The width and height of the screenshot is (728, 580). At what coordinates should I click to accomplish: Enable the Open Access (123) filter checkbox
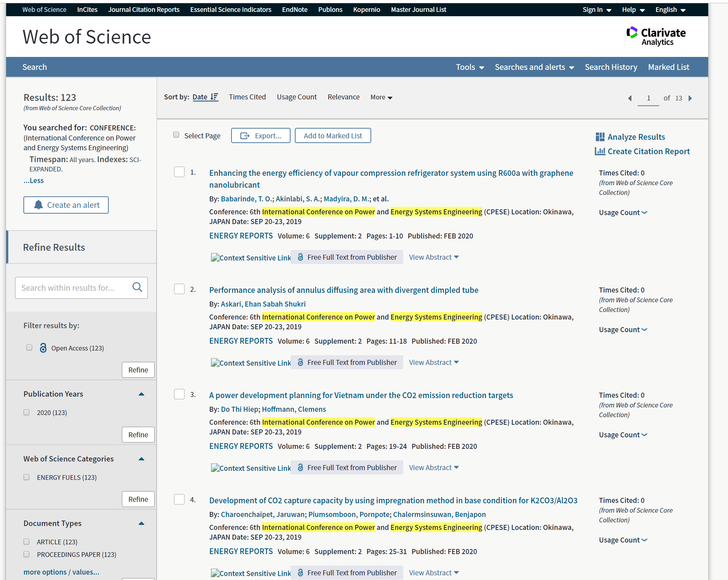point(29,348)
